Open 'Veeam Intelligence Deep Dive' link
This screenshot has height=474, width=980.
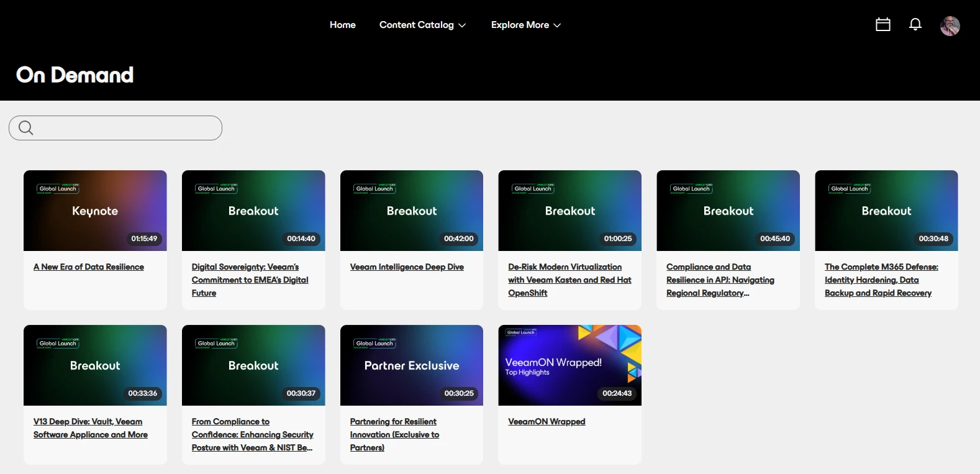click(407, 267)
